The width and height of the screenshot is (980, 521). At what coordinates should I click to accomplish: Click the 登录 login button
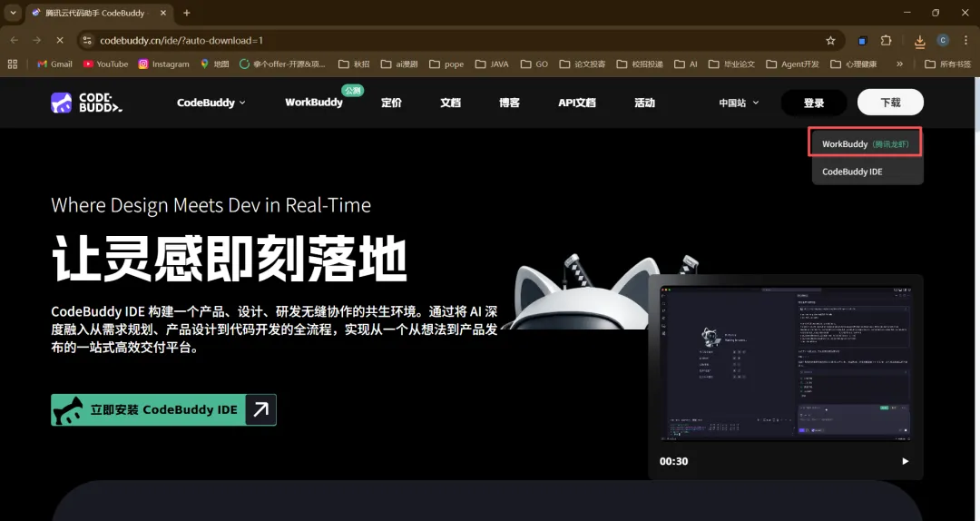pyautogui.click(x=814, y=103)
